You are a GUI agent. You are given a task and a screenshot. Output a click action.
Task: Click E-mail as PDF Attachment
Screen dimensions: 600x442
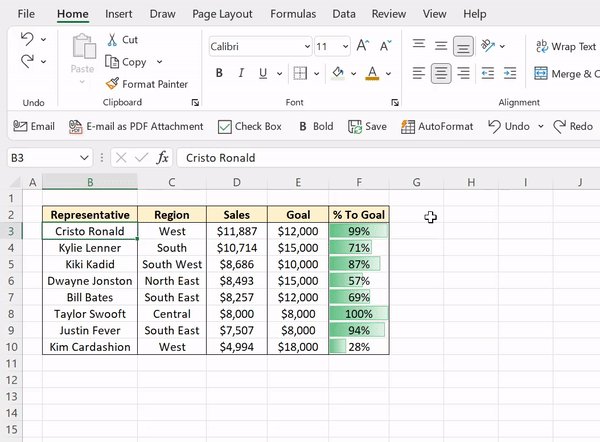pyautogui.click(x=136, y=126)
